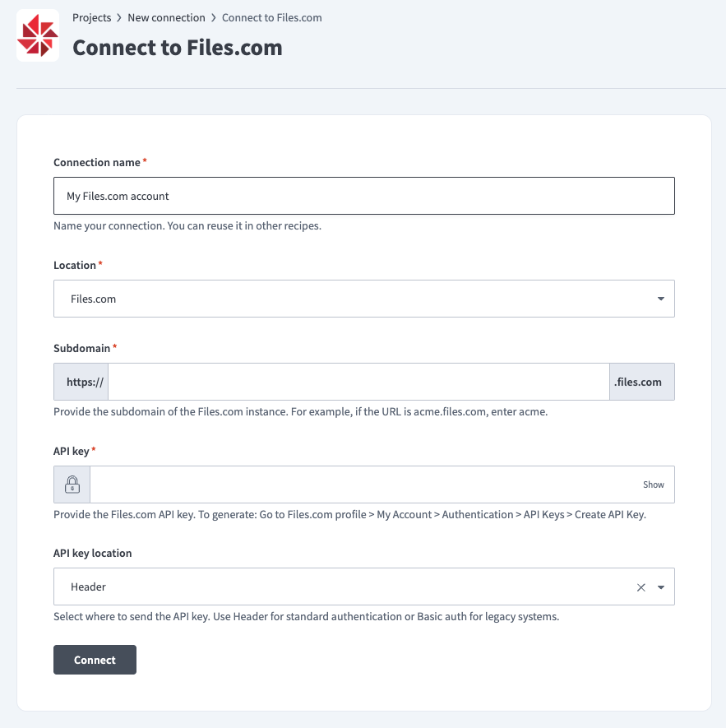
Task: Open New connection from the breadcrumb
Action: [x=165, y=17]
